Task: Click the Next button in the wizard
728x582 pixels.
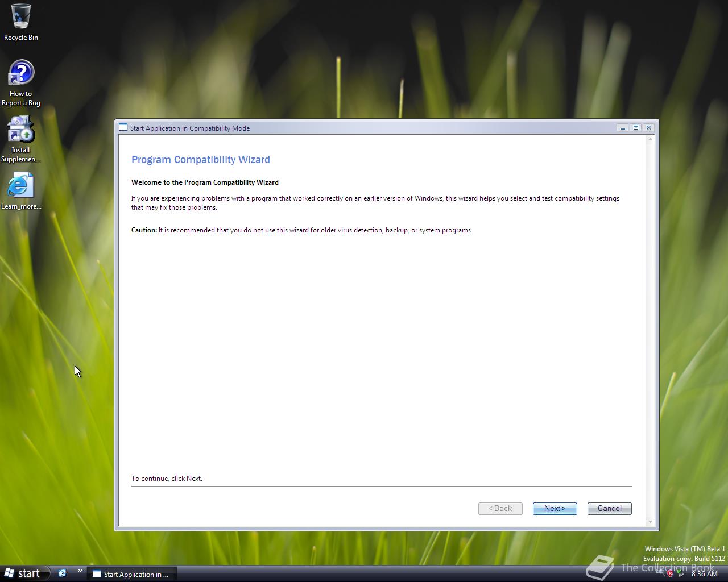Action: tap(555, 509)
